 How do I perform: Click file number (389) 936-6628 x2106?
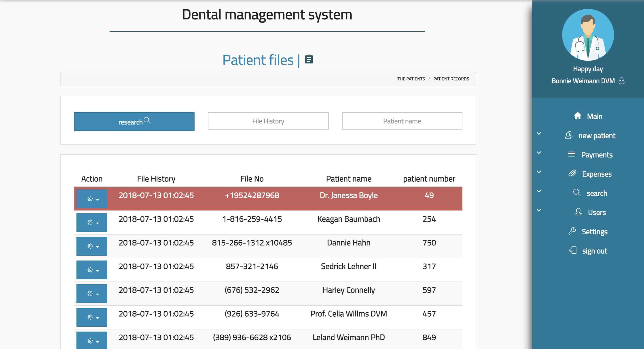[x=252, y=338]
